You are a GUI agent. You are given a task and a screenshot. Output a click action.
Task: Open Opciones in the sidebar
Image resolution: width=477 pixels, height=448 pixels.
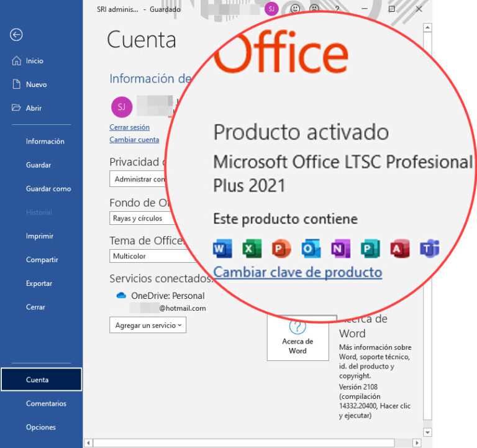[x=41, y=427]
